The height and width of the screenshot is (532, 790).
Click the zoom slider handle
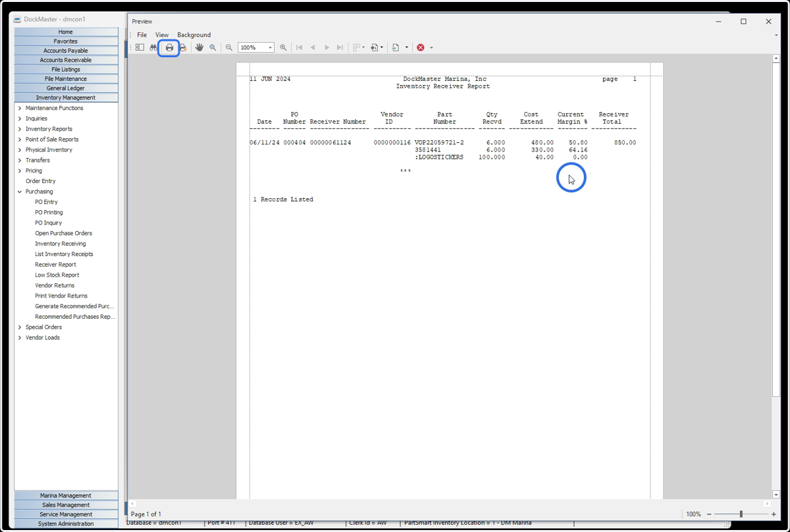click(x=741, y=514)
